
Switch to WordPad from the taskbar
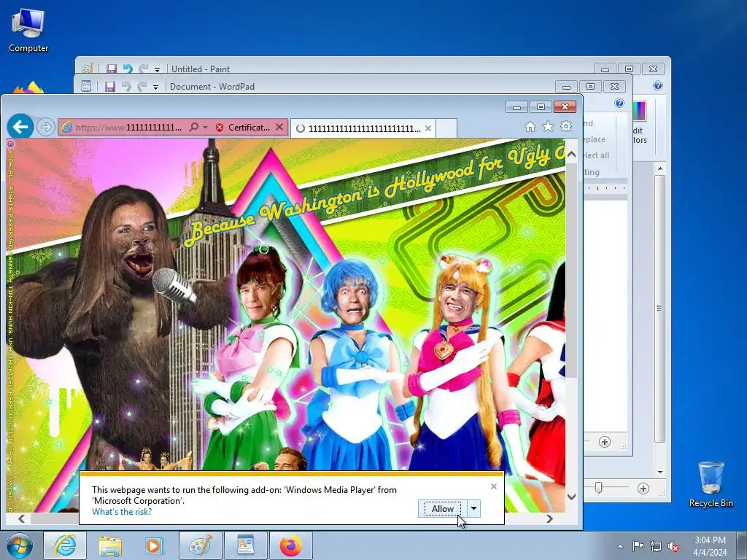click(245, 545)
